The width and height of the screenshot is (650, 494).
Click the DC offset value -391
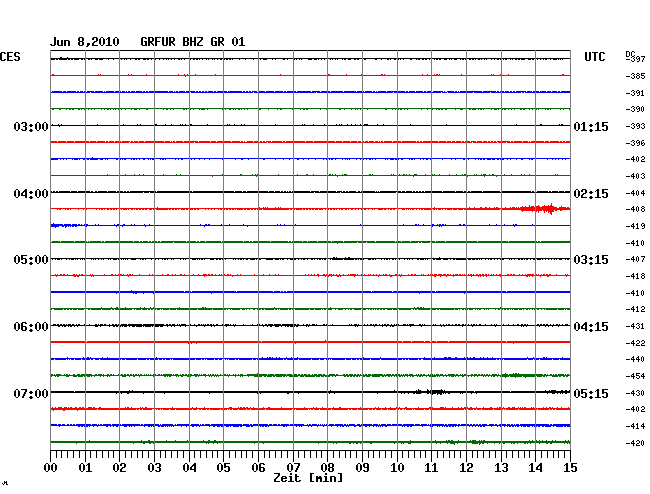pyautogui.click(x=635, y=93)
